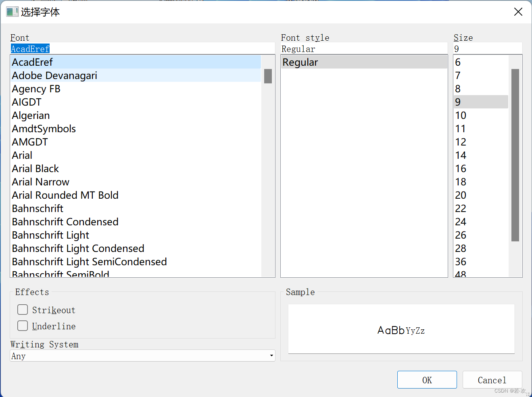Click the font list scrollbar thumb

[x=268, y=76]
